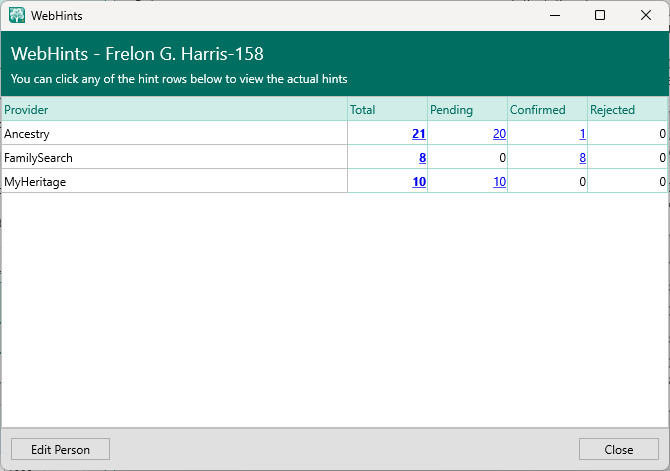
Task: Select the MyHeritage provider row
Action: [x=34, y=181]
